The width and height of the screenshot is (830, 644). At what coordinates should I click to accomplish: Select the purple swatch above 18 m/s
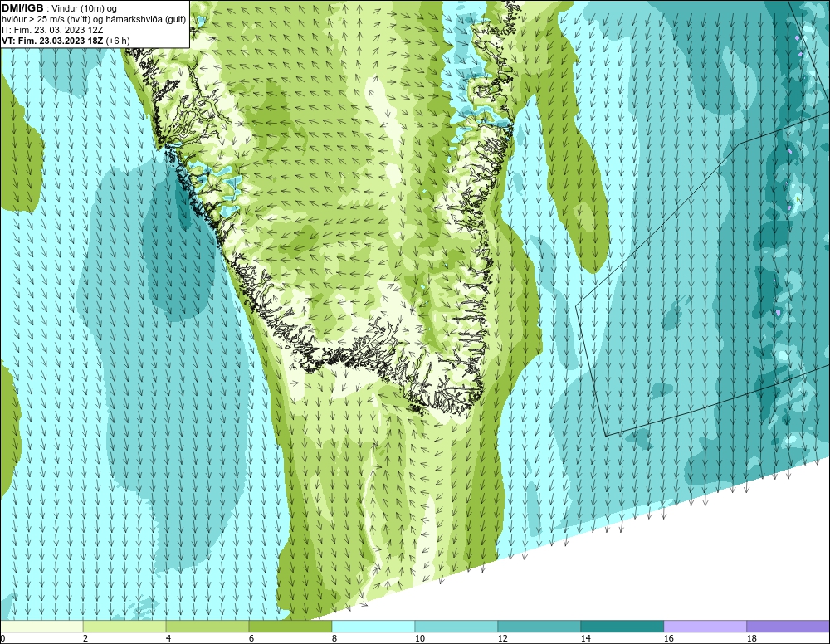coord(788,627)
